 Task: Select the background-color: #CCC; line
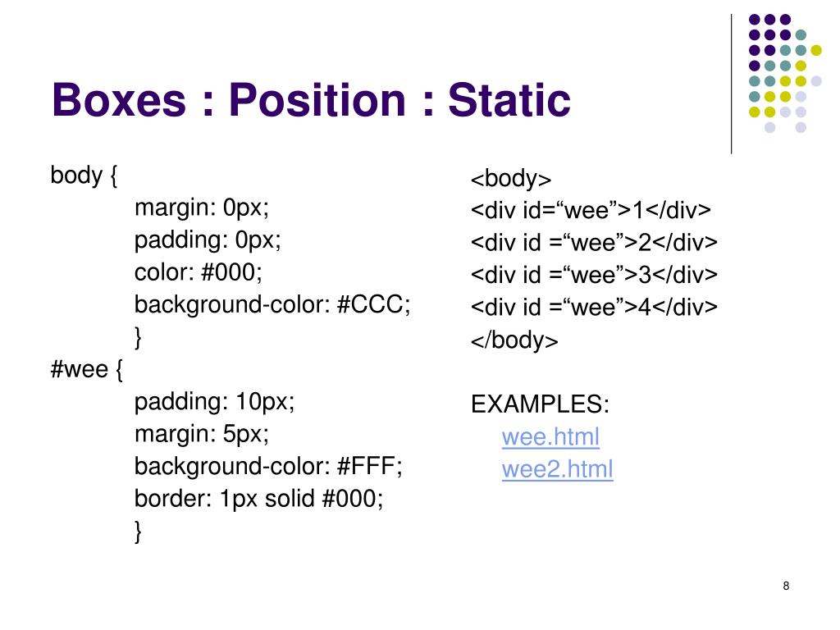[x=272, y=305]
